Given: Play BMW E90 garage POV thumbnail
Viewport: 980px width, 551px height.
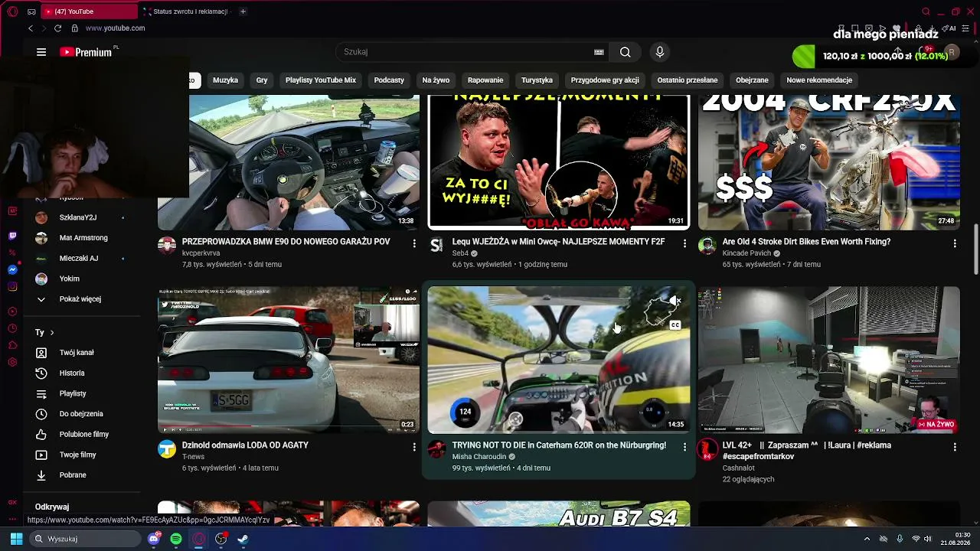Looking at the screenshot, I should click(x=289, y=162).
